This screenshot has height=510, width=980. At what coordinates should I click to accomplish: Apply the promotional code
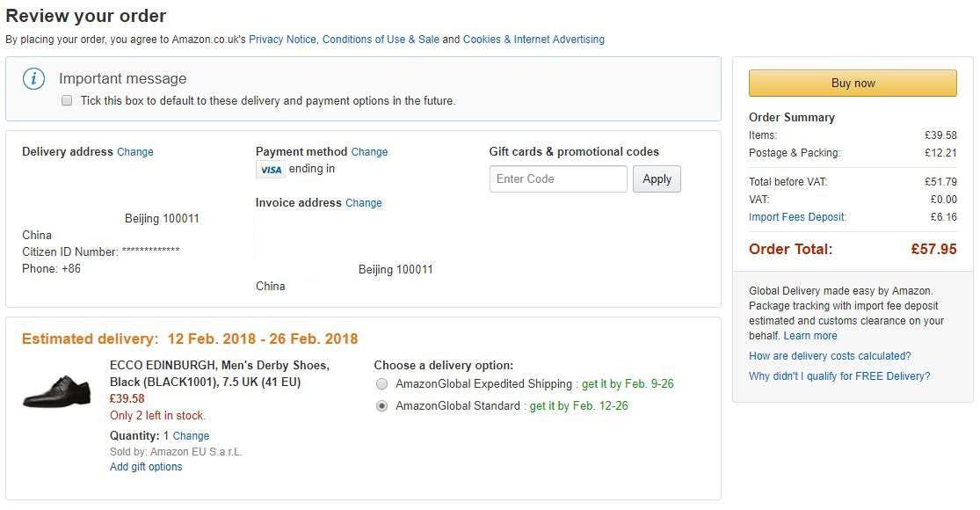tap(657, 178)
